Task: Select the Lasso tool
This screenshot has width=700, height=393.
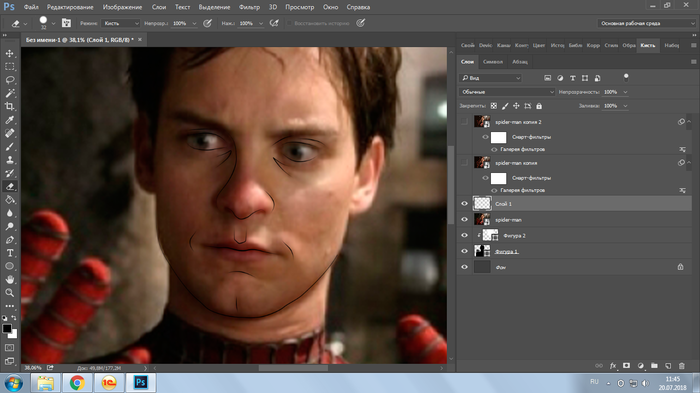Action: pos(9,80)
